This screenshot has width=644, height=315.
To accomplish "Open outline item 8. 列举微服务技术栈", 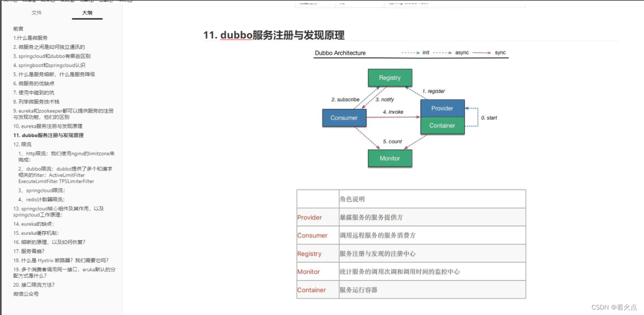I will [36, 102].
